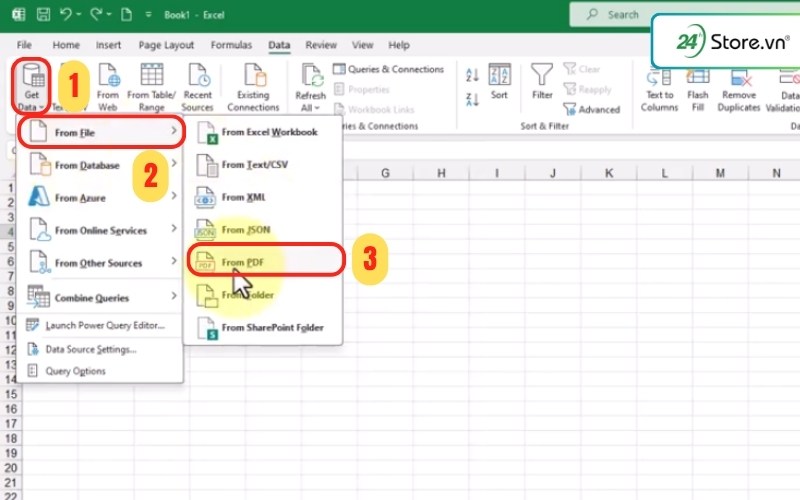This screenshot has width=800, height=500.
Task: Click the Properties button in ribbon
Action: pos(362,89)
